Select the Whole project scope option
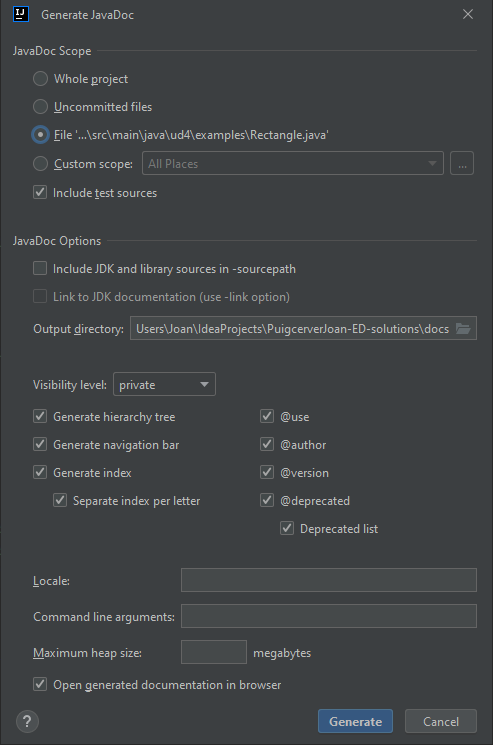The image size is (493, 745). click(x=40, y=79)
